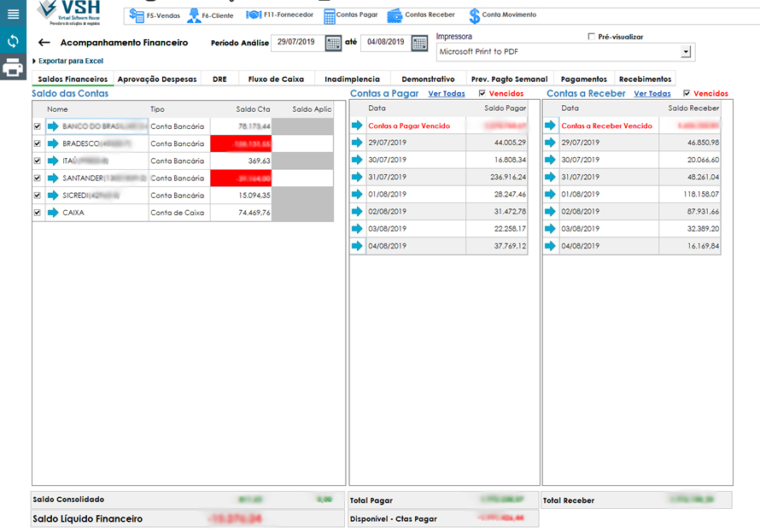Switch to the Fluxo de Caixa tab
Image resolution: width=760 pixels, height=532 pixels.
pos(275,79)
